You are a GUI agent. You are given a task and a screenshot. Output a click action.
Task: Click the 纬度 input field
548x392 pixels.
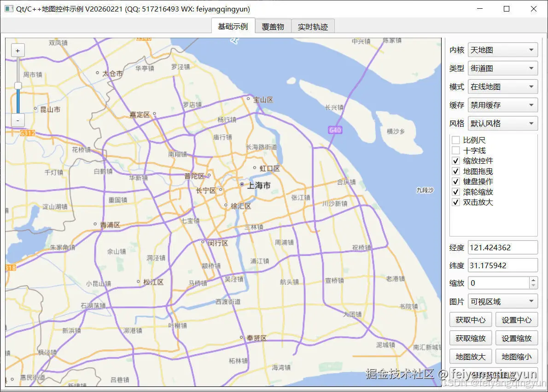coord(502,265)
